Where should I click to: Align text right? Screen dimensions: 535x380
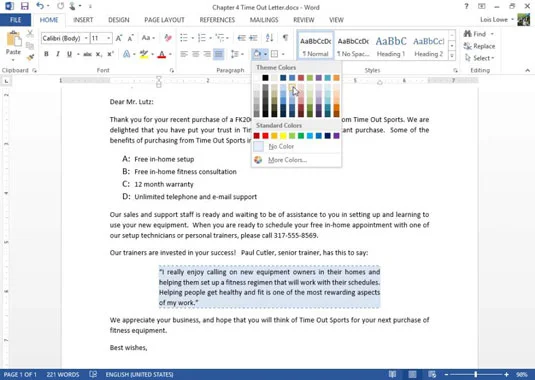tap(207, 54)
